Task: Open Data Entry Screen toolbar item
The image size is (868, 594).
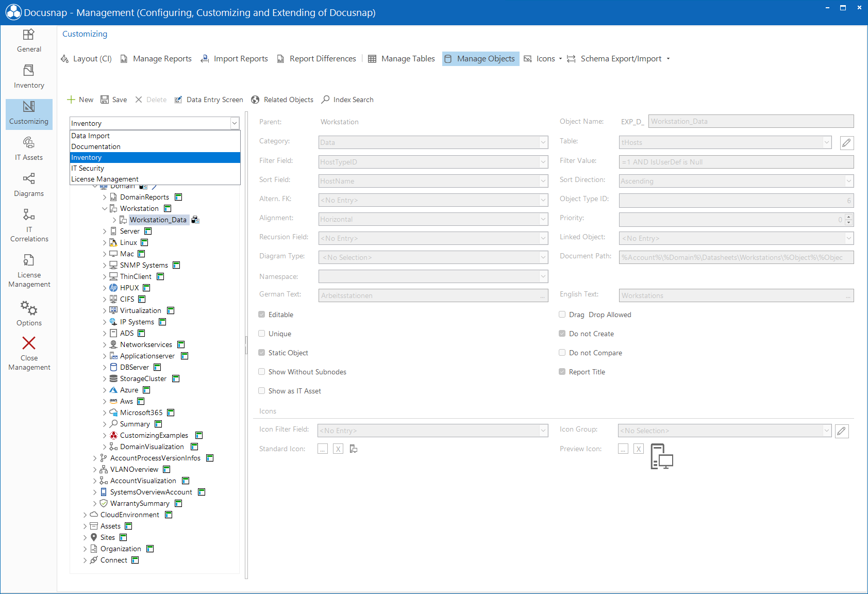Action: [x=209, y=100]
